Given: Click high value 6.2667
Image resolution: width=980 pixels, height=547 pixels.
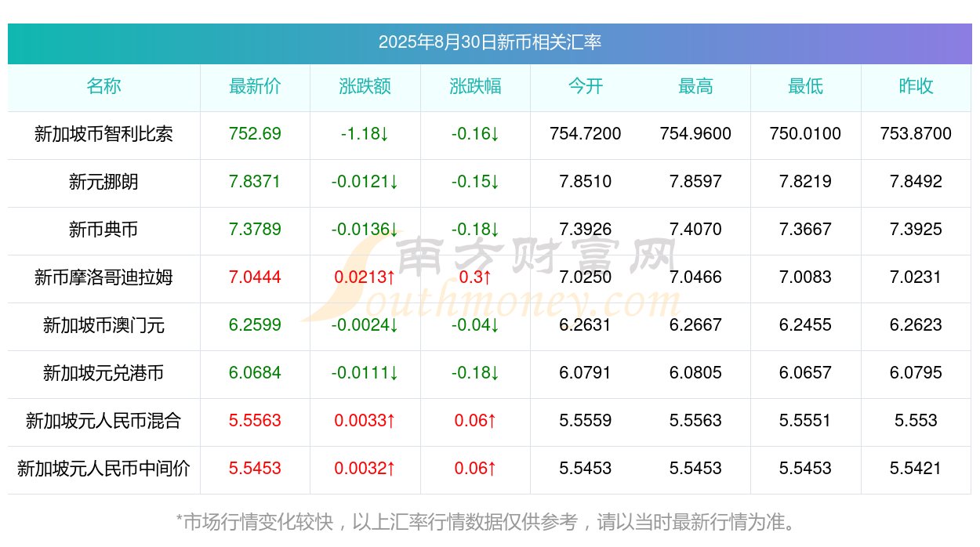Looking at the screenshot, I should [x=695, y=325].
